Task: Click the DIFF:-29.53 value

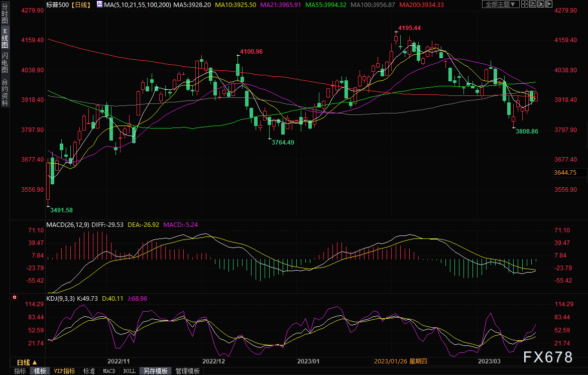Action: 107,224
